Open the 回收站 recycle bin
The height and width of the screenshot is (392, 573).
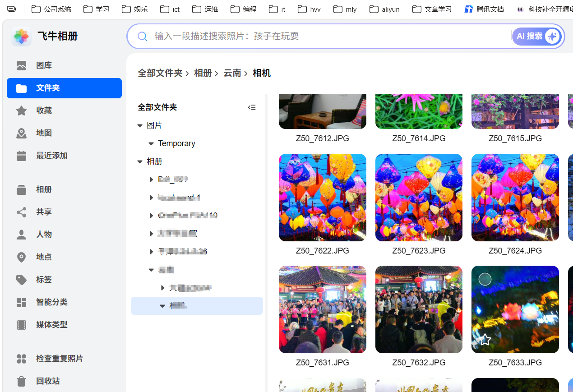(64, 381)
